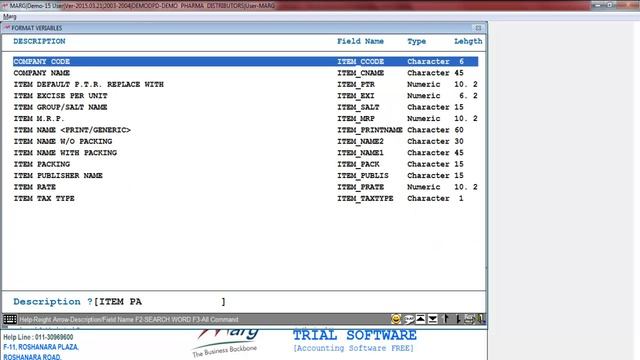Click the ITEM_CNAME field name
Image resolution: width=640 pixels, height=360 pixels.
point(360,73)
